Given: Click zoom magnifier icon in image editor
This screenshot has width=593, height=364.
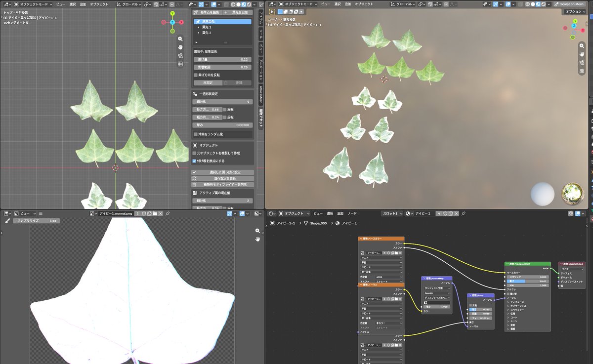Looking at the screenshot, I should (257, 231).
